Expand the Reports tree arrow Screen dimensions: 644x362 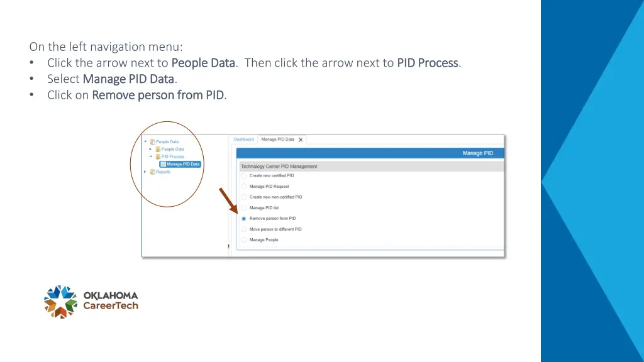click(145, 172)
